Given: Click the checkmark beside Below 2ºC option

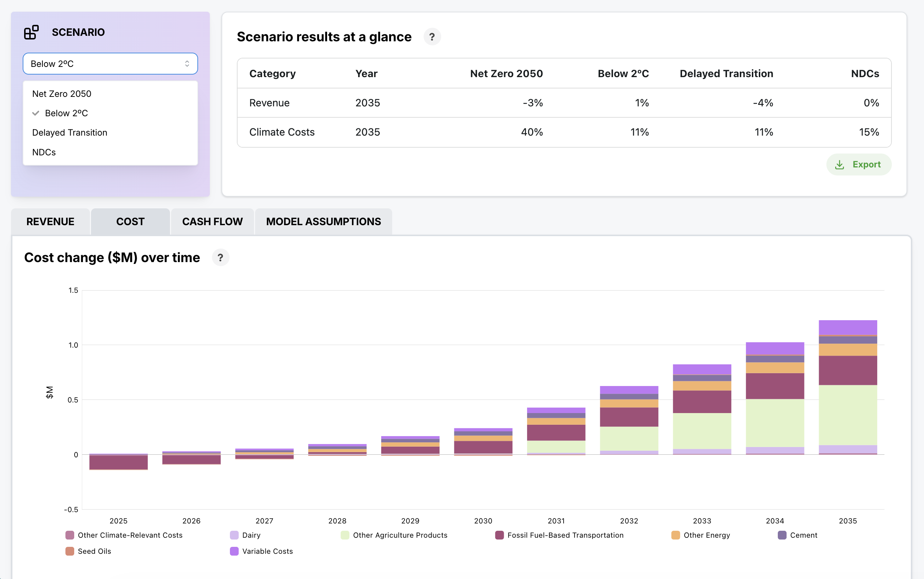Looking at the screenshot, I should (x=35, y=113).
